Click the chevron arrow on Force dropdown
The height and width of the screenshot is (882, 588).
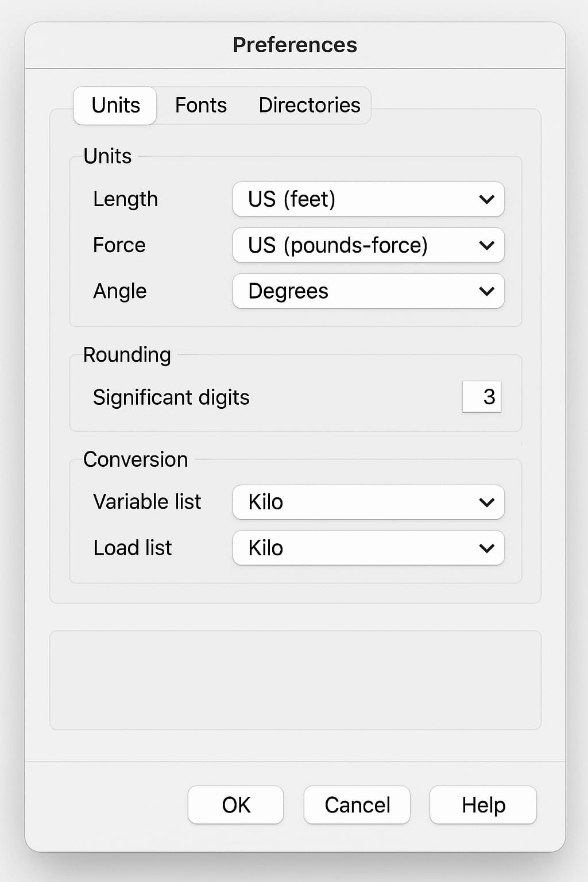(x=486, y=246)
